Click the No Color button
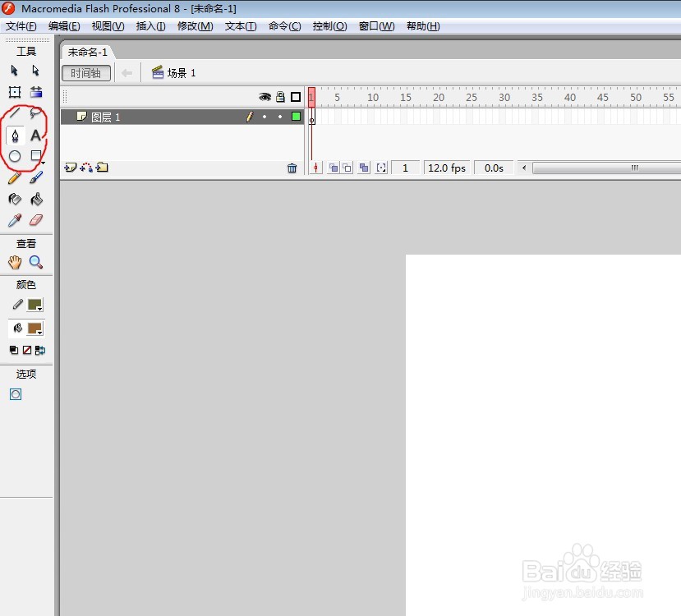Screen dimensions: 681x616 [27, 350]
